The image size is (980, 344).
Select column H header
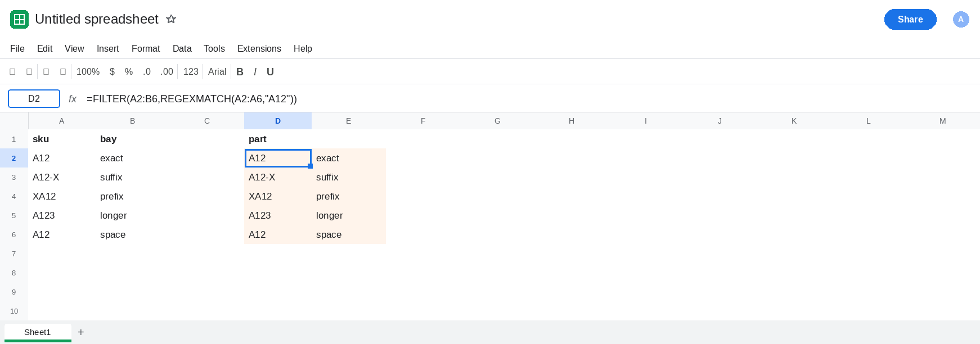(572, 121)
